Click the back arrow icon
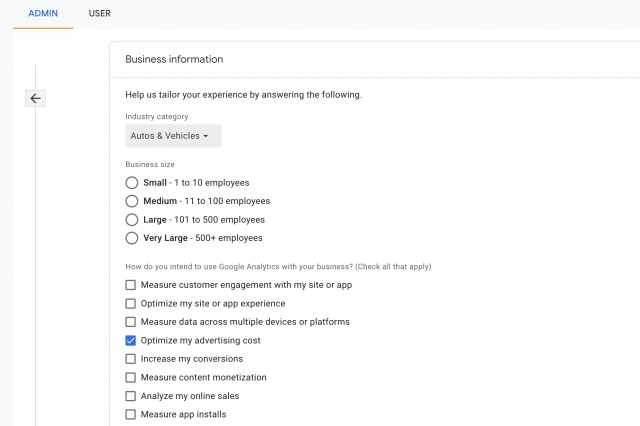Viewport: 640px width, 426px height. pos(36,98)
